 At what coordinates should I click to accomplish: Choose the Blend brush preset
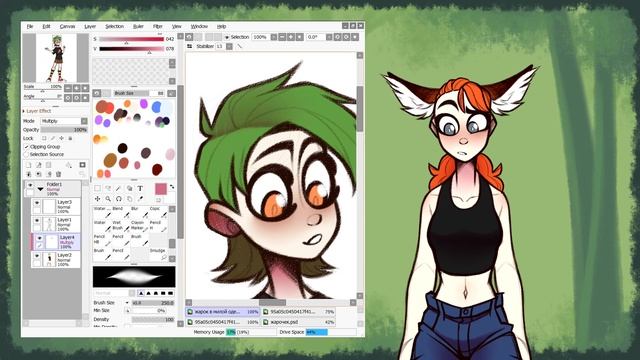click(121, 212)
